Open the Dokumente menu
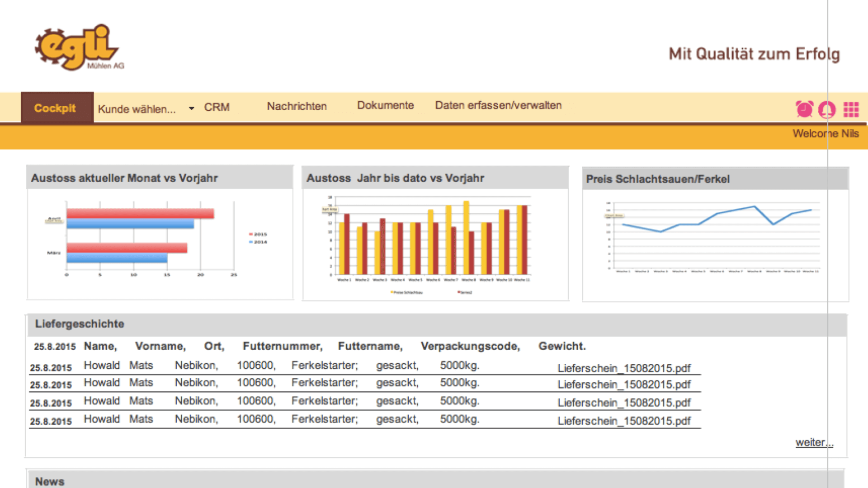Screen dimensions: 868x488 [x=385, y=105]
